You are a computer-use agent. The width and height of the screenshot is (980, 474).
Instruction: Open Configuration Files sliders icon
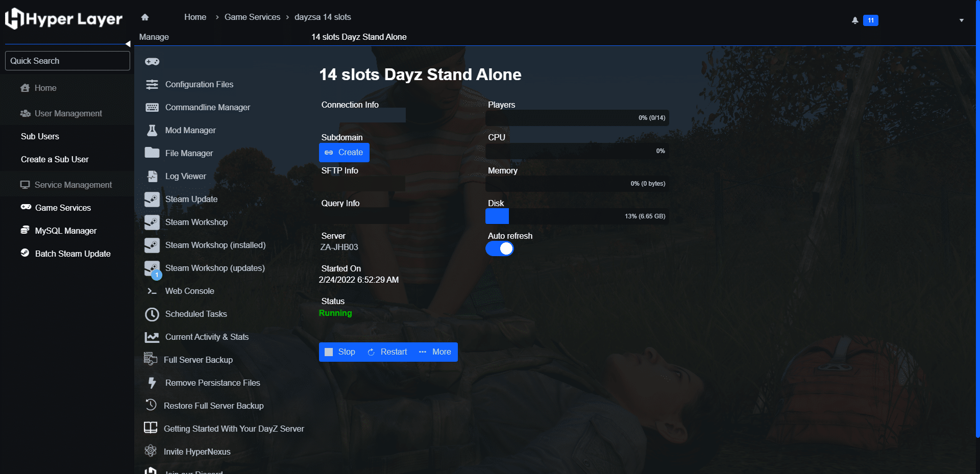pyautogui.click(x=152, y=85)
